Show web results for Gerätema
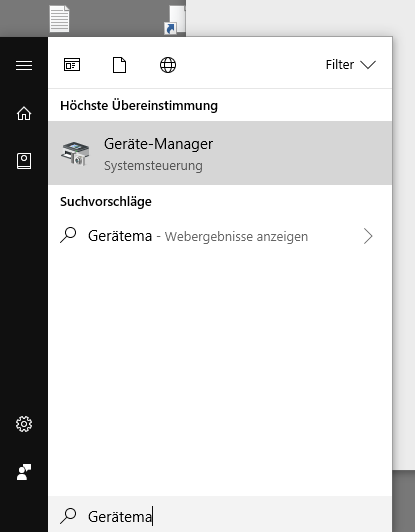The height and width of the screenshot is (532, 415). click(220, 236)
